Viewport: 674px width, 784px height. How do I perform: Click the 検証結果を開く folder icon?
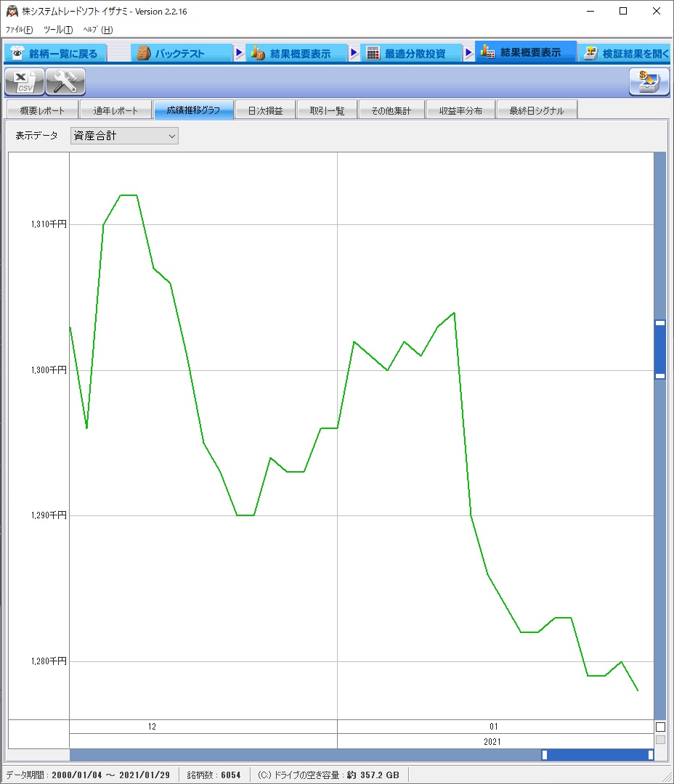tap(591, 53)
